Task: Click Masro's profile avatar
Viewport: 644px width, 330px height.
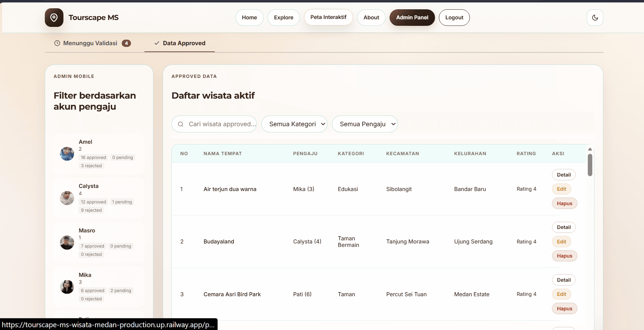Action: pyautogui.click(x=67, y=242)
